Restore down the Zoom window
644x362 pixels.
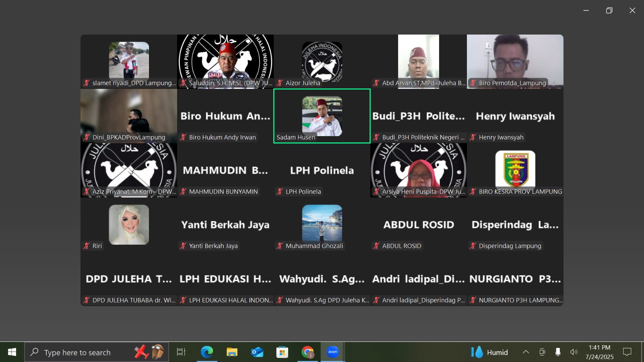[x=609, y=10]
